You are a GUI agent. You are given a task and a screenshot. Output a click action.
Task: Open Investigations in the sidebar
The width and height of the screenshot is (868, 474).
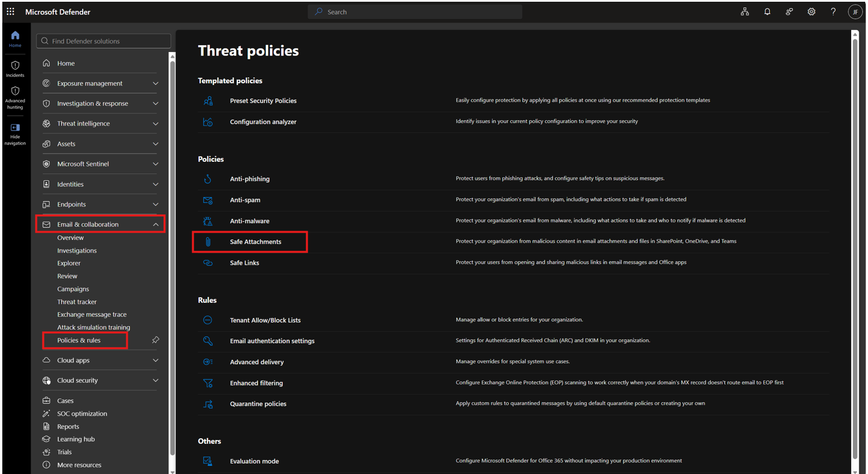click(x=77, y=251)
